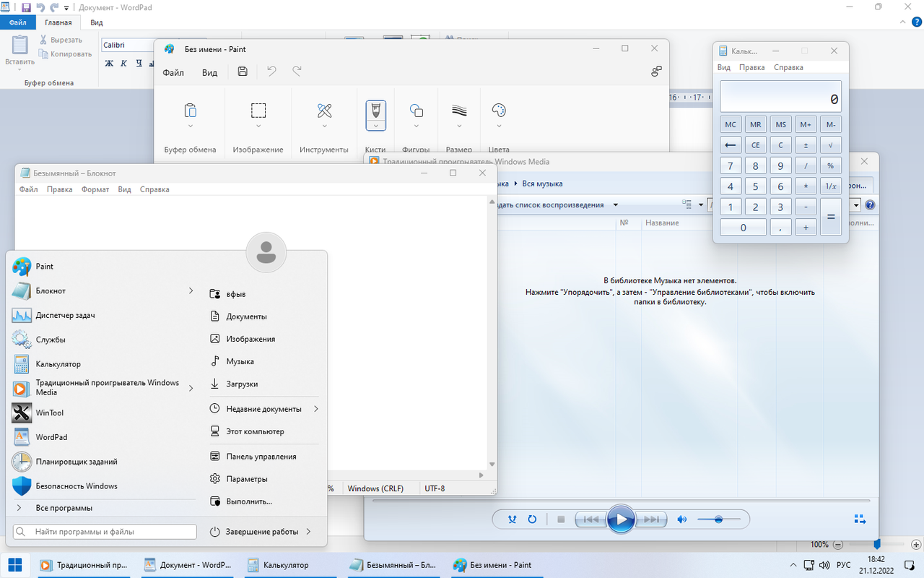Mute the Windows Media Player volume
Image resolution: width=924 pixels, height=578 pixels.
[681, 519]
